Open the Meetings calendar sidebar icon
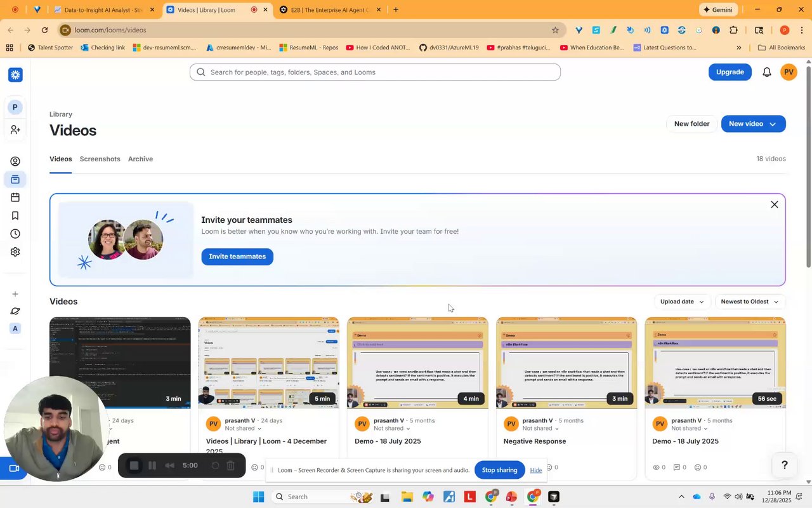 (15, 197)
